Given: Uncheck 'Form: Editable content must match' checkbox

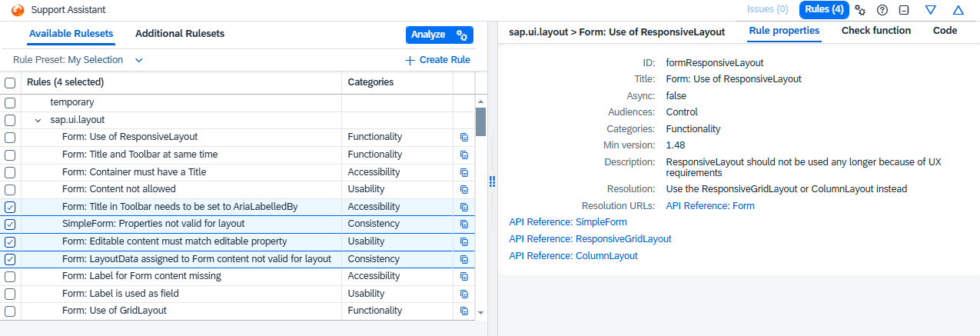Looking at the screenshot, I should [x=10, y=241].
